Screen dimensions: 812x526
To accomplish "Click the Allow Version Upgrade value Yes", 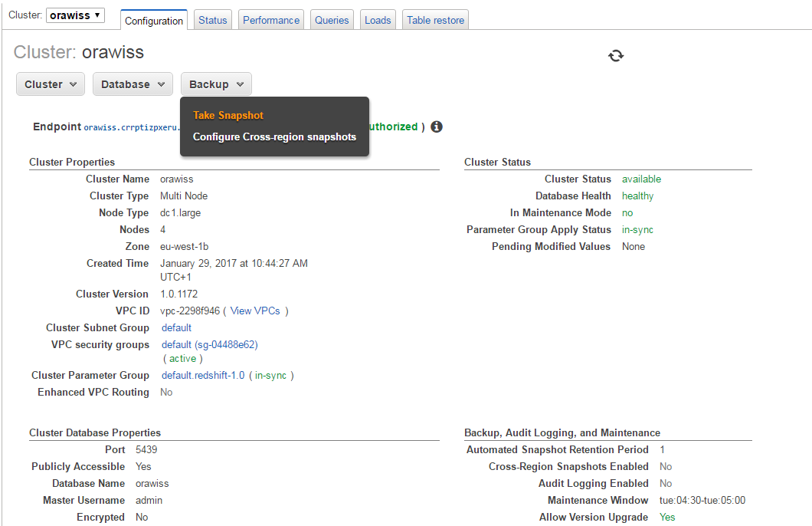I will 667,518.
